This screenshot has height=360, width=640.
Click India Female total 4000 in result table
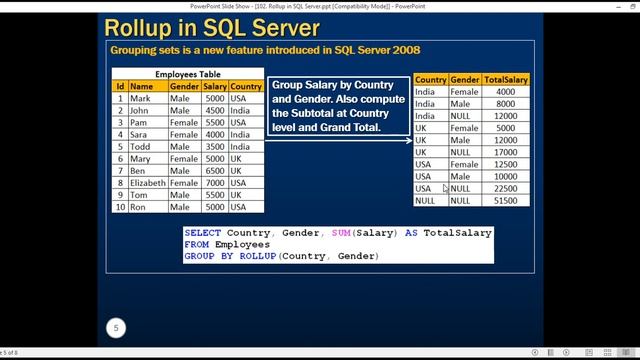[505, 92]
